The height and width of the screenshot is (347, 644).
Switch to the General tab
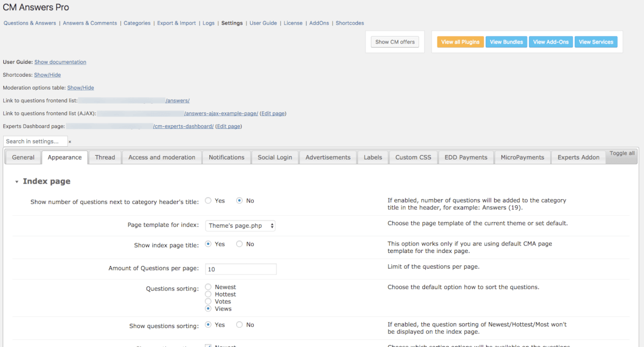click(x=23, y=157)
